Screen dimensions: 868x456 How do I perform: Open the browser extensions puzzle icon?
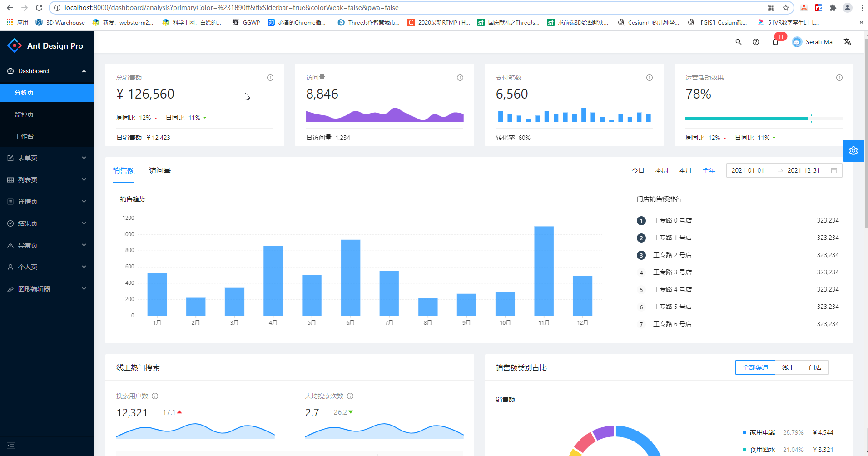(x=833, y=8)
